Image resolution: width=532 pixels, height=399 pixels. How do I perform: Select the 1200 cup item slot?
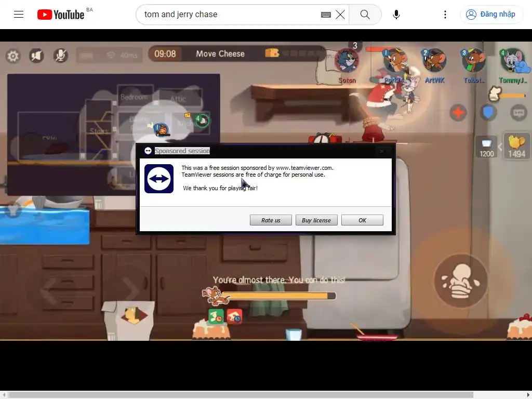click(486, 147)
